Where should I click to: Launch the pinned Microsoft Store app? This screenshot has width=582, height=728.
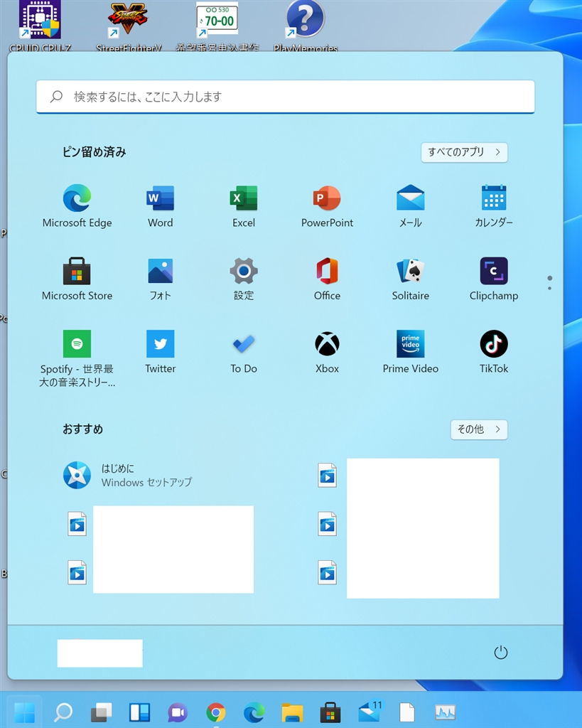[x=77, y=279]
